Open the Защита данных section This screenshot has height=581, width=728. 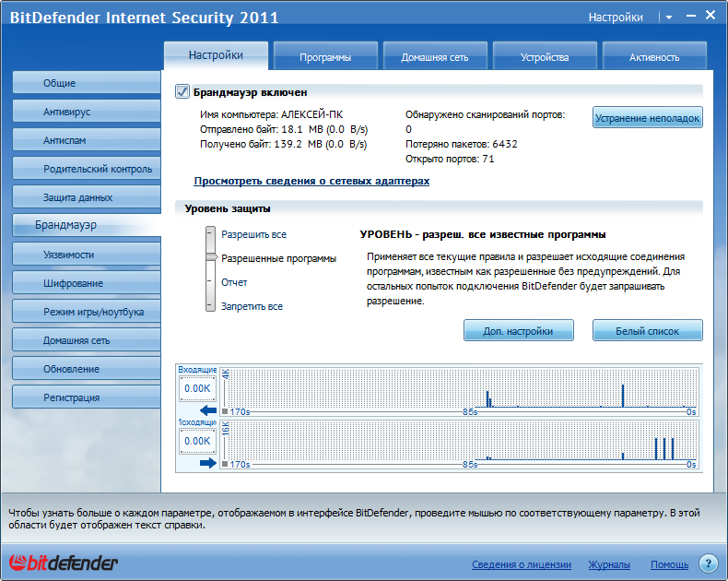(x=87, y=197)
